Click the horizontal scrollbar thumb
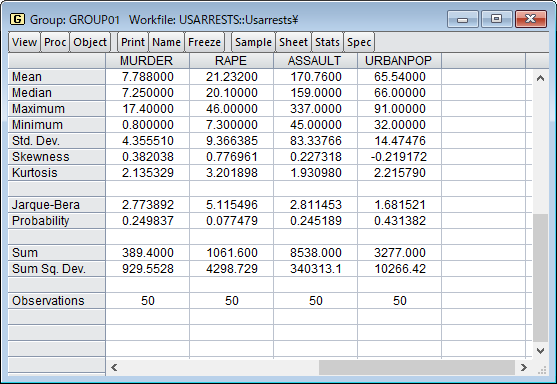 417,367
